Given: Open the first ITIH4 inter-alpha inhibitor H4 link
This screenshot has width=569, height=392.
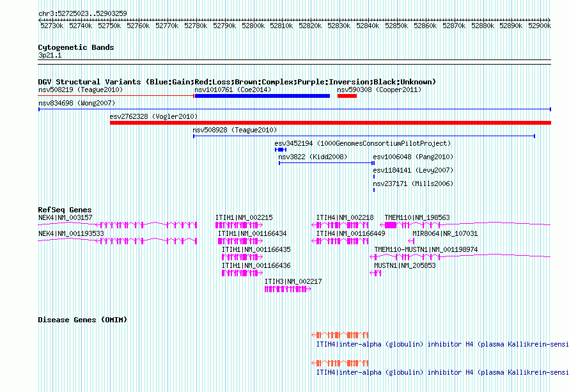Looking at the screenshot, I should coord(442,344).
